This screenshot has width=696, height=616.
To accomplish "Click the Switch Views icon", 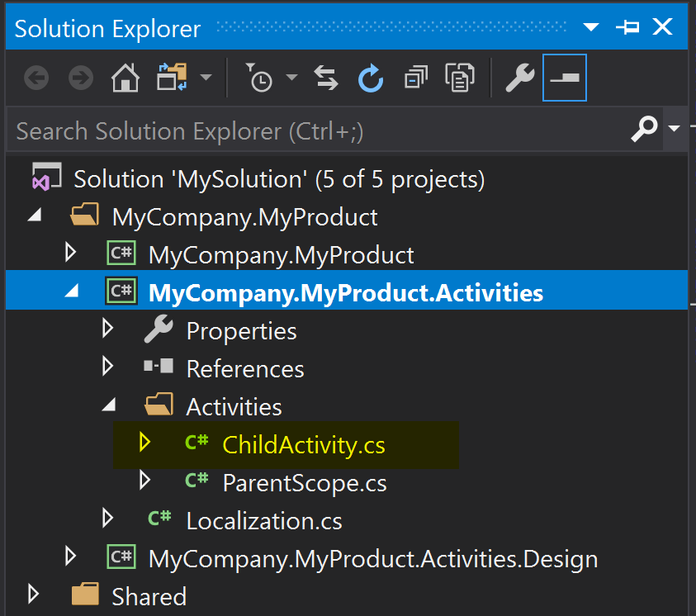I will point(173,78).
